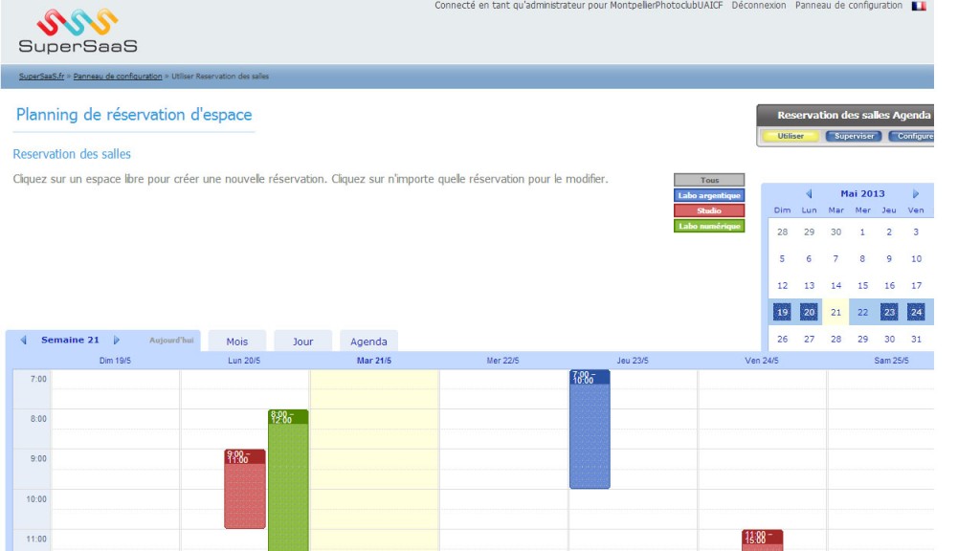Select day 31 in mini calendar

[916, 340]
